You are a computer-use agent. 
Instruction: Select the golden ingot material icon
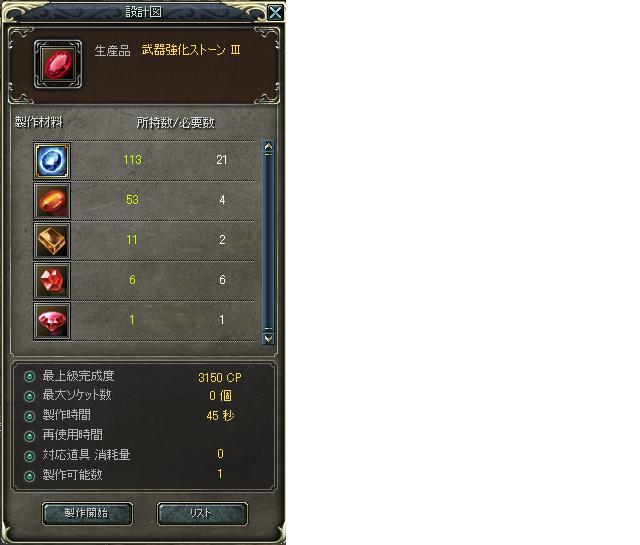(x=52, y=241)
